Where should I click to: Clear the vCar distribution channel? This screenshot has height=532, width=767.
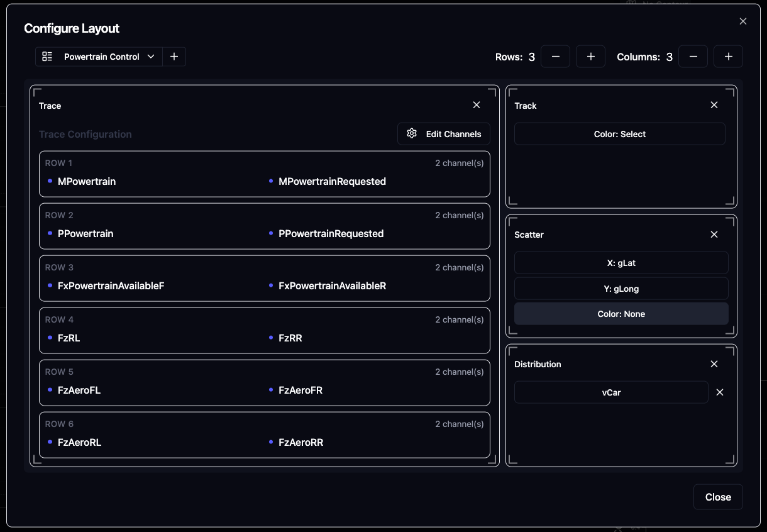[720, 392]
